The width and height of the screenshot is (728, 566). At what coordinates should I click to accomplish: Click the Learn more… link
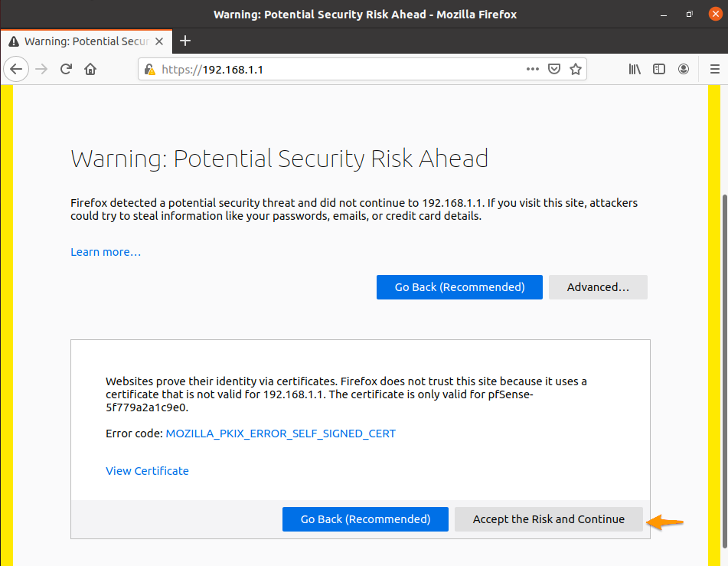click(x=106, y=252)
